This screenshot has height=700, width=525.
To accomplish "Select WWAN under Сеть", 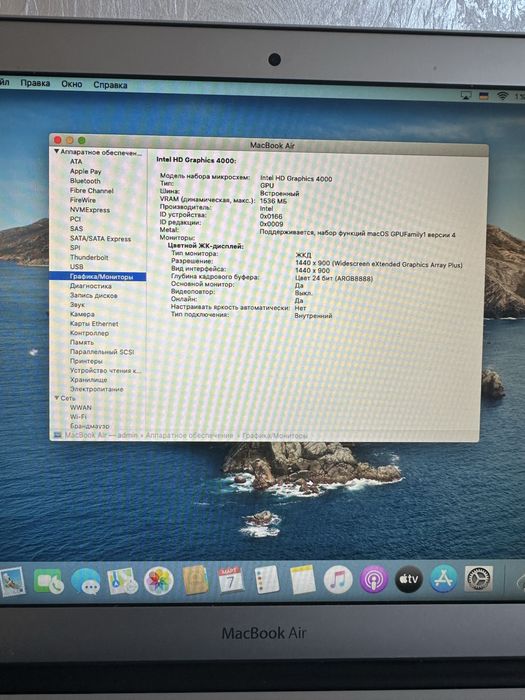I will (x=80, y=407).
